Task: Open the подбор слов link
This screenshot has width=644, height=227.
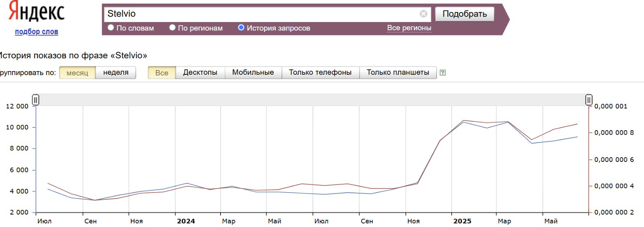Action: [37, 32]
